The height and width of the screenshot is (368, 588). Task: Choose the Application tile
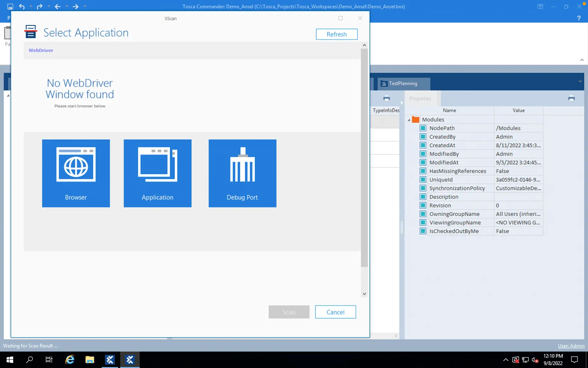tap(157, 173)
